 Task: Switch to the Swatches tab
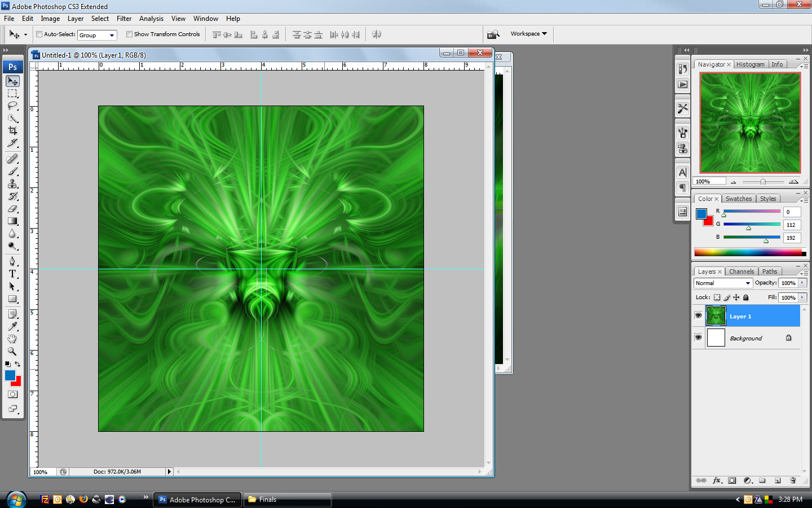coord(739,199)
